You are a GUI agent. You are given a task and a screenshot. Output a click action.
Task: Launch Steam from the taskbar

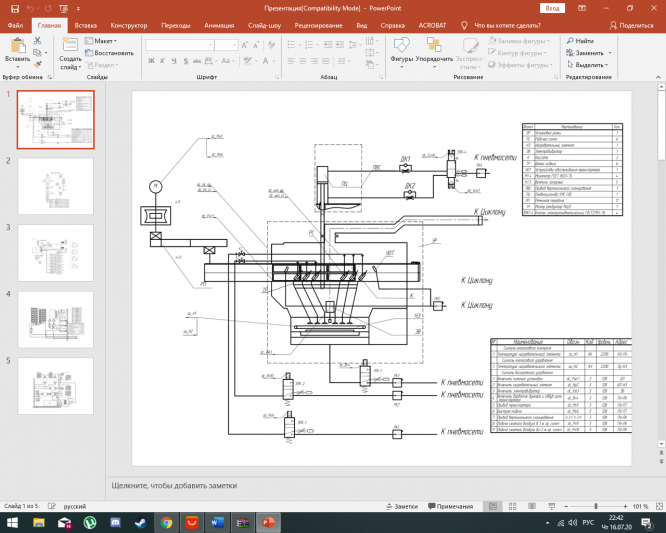141,522
